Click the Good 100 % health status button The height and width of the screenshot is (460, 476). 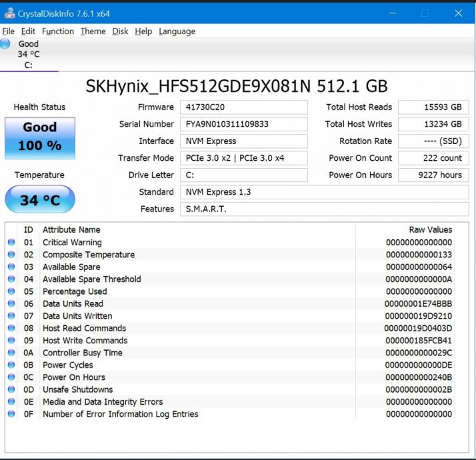(x=40, y=137)
